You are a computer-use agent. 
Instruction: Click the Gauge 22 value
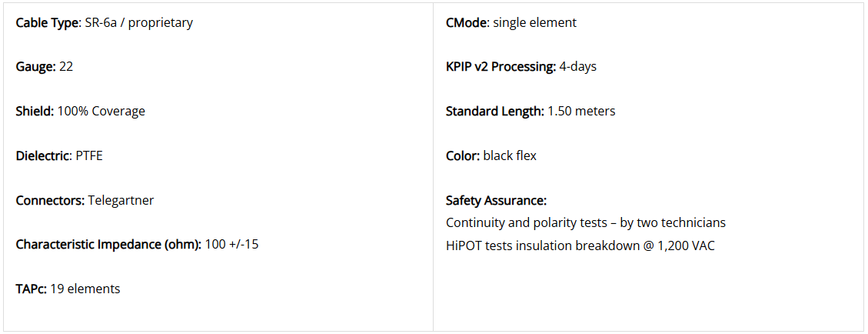point(66,67)
